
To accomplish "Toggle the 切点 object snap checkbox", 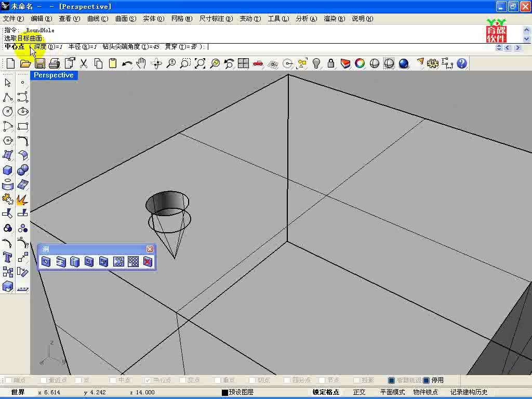I will pos(252,380).
